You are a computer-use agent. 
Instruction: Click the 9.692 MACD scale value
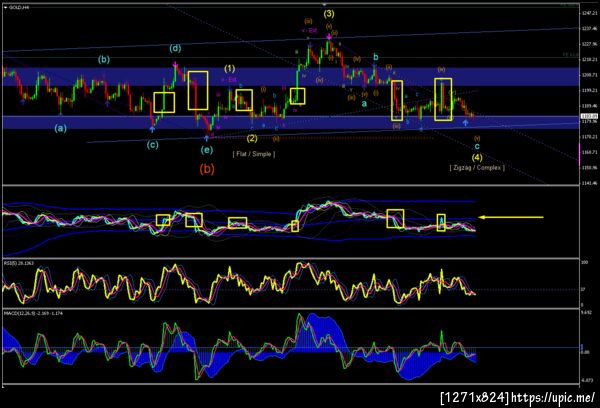586,312
